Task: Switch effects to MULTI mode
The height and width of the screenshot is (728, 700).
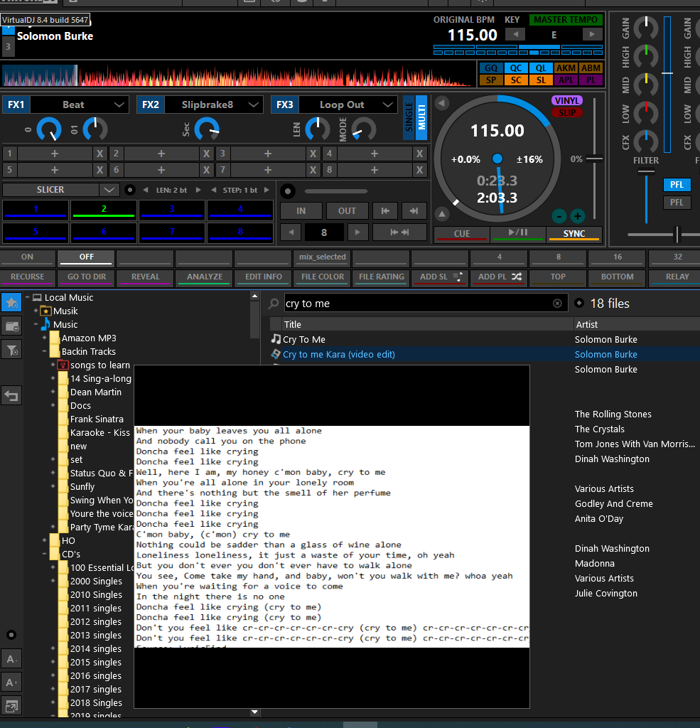Action: pos(421,117)
